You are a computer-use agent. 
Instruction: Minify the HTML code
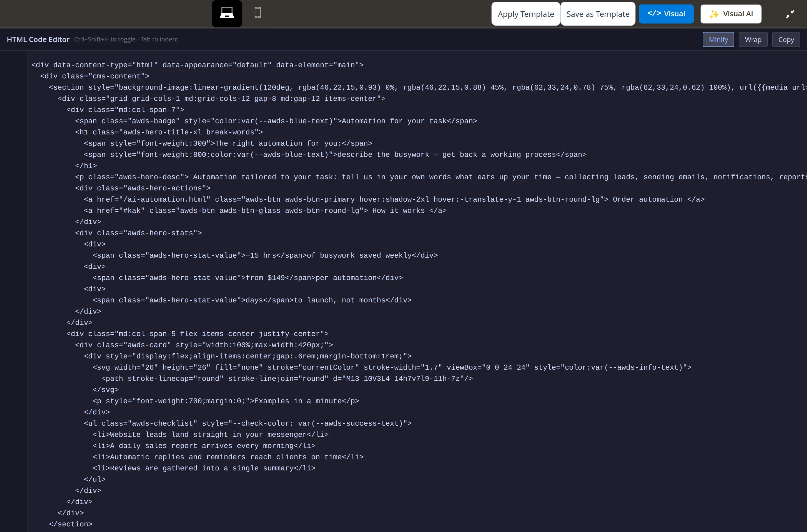[x=718, y=40]
